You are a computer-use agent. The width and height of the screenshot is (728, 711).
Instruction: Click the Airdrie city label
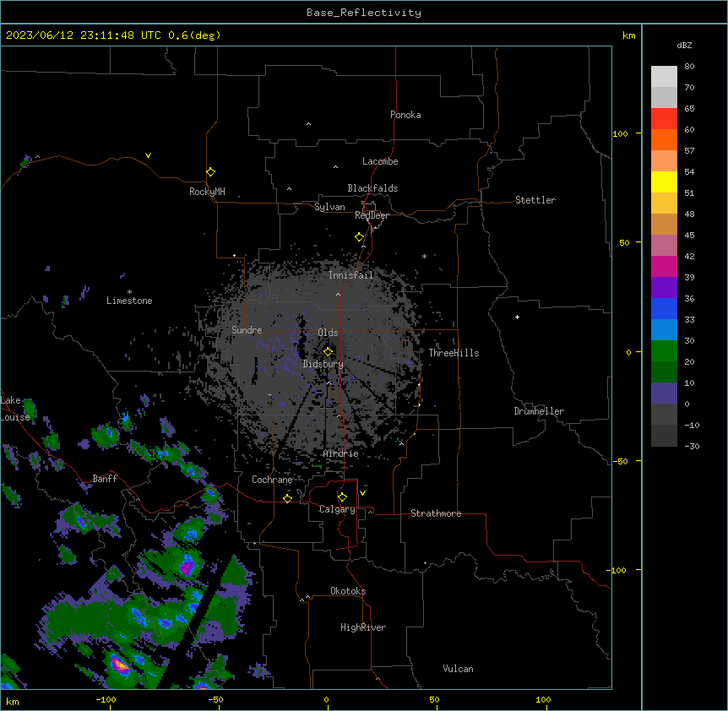tap(341, 453)
